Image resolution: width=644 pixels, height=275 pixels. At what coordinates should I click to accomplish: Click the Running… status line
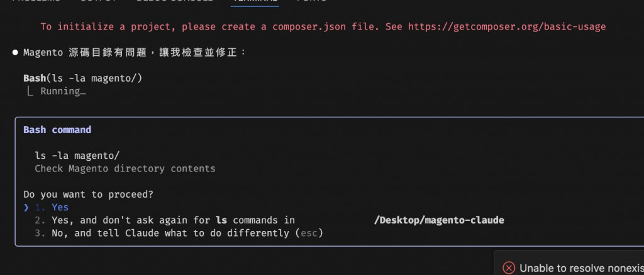click(x=63, y=91)
